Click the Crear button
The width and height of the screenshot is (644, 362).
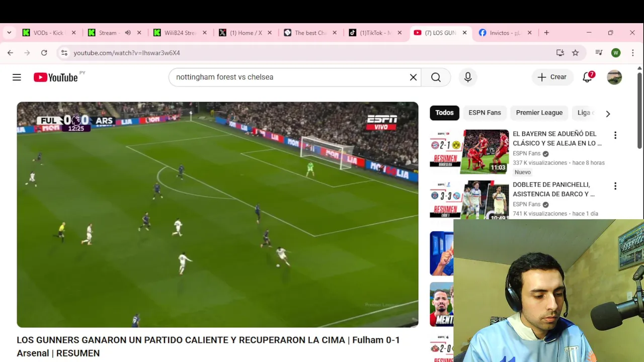(552, 77)
